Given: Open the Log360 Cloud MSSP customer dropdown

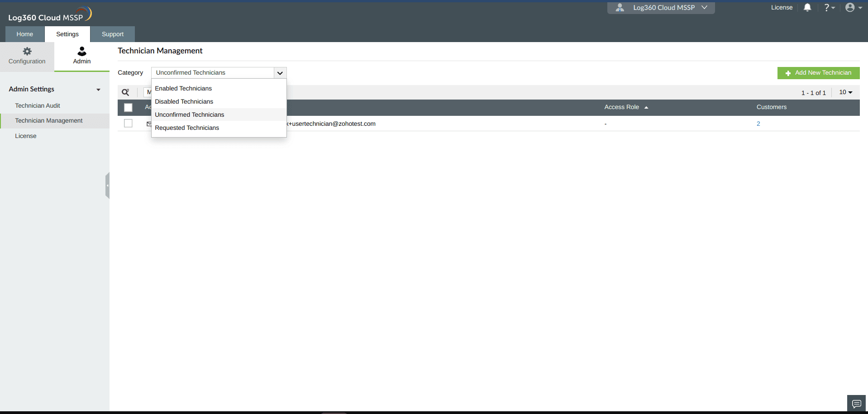Looking at the screenshot, I should pyautogui.click(x=661, y=8).
